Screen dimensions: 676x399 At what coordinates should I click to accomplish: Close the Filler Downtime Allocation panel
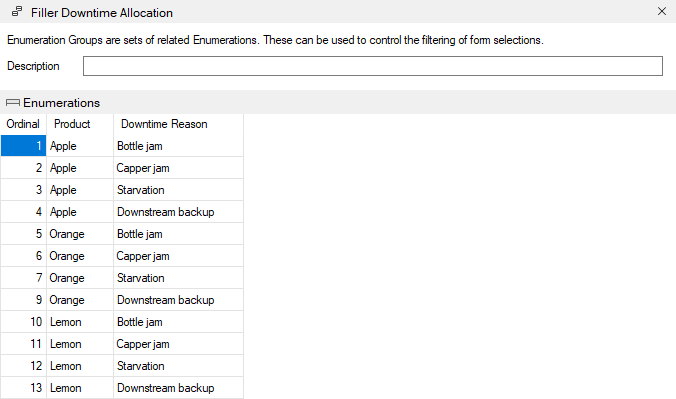click(662, 11)
